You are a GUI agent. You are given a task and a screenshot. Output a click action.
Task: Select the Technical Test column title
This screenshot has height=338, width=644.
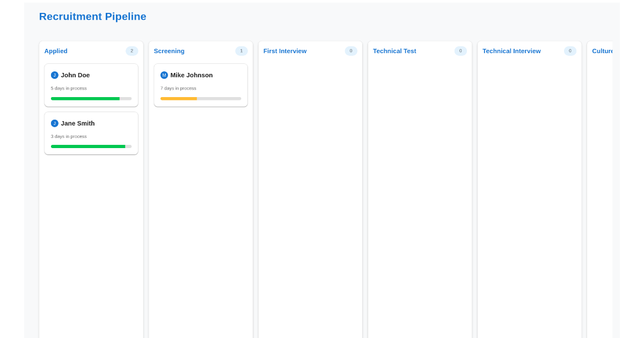point(394,51)
